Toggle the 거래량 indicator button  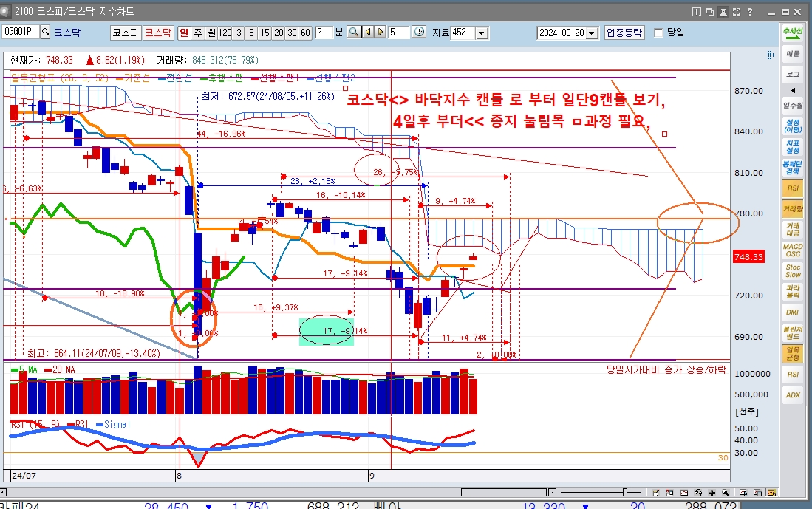click(x=792, y=210)
